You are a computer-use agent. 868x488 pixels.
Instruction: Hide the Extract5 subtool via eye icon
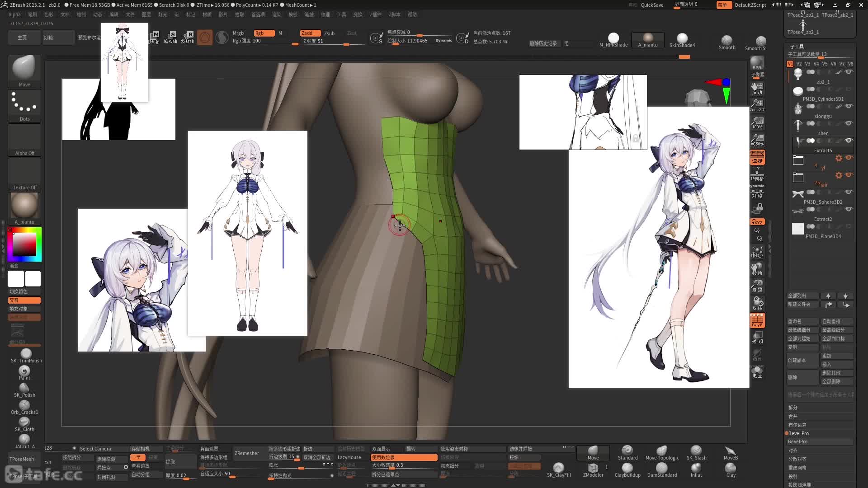pyautogui.click(x=849, y=141)
